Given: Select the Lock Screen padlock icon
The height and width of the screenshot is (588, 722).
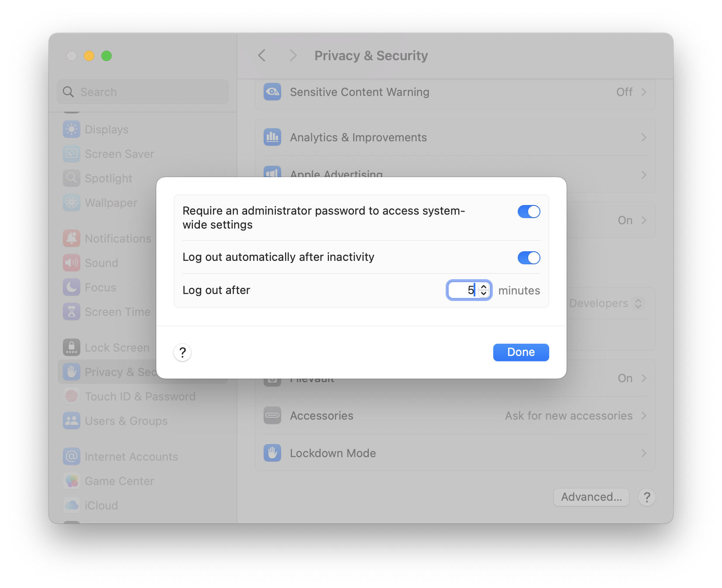Looking at the screenshot, I should [72, 347].
